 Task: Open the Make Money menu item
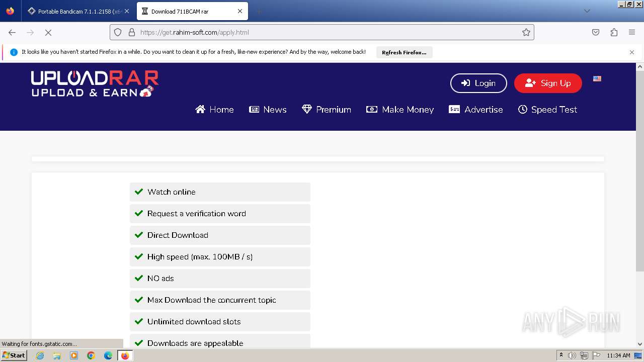pos(400,110)
